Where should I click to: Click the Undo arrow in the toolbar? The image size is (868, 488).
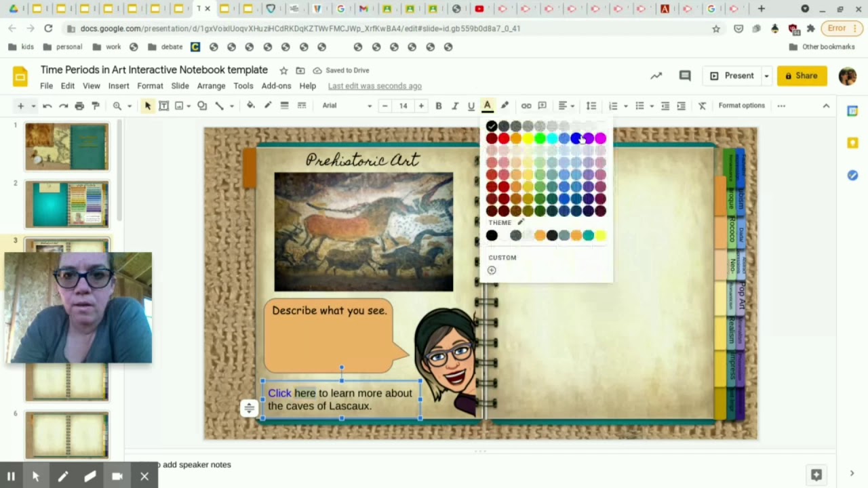[x=47, y=106]
